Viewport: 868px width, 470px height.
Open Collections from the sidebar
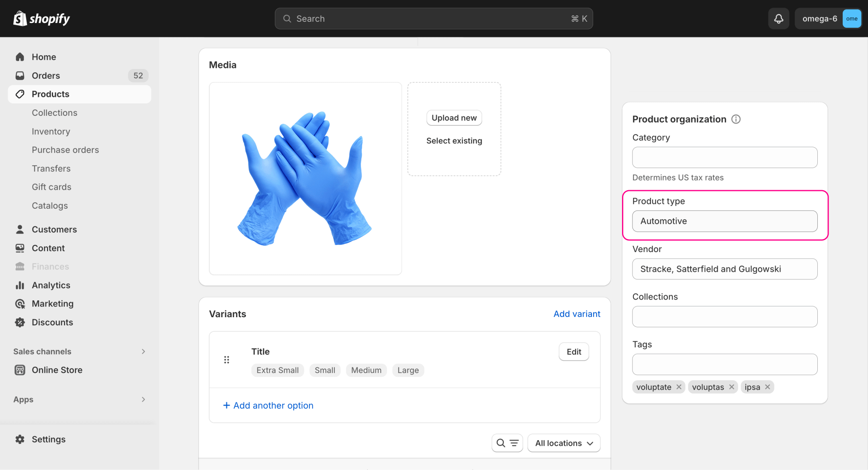click(54, 113)
